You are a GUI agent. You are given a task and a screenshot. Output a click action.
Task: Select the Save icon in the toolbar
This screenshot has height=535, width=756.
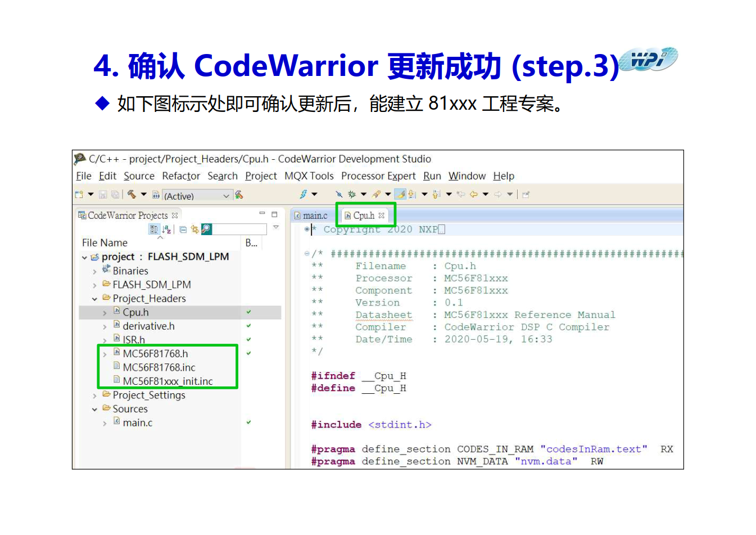coord(103,194)
